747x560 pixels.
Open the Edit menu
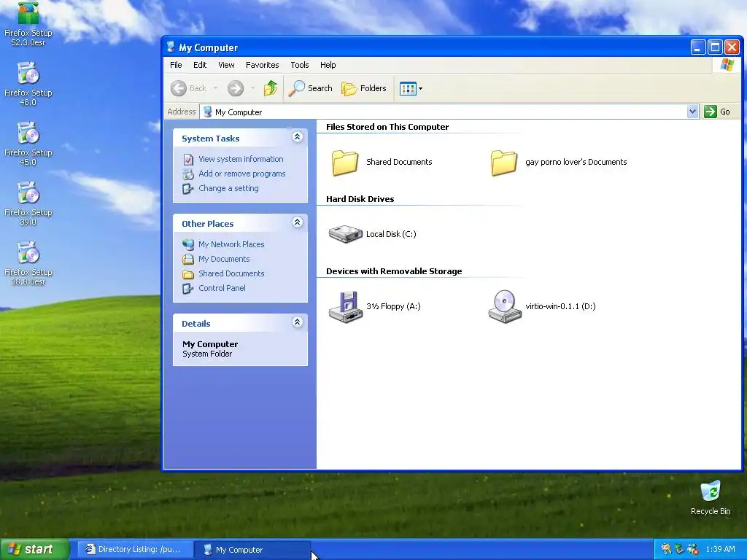[x=200, y=65]
